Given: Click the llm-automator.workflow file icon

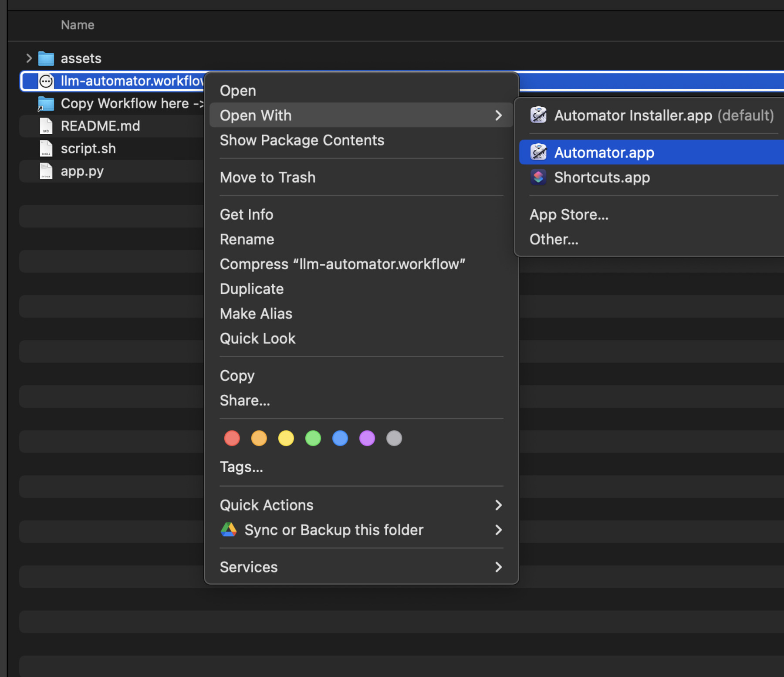Looking at the screenshot, I should [46, 81].
